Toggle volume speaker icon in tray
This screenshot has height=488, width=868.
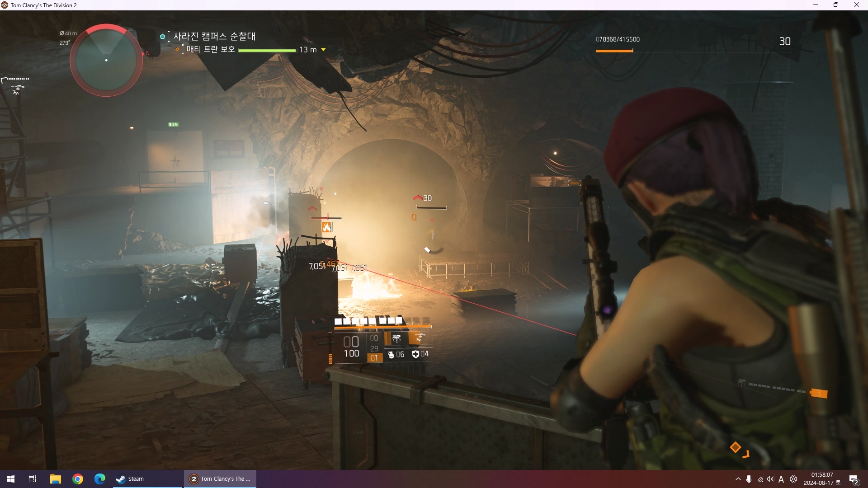tap(770, 479)
